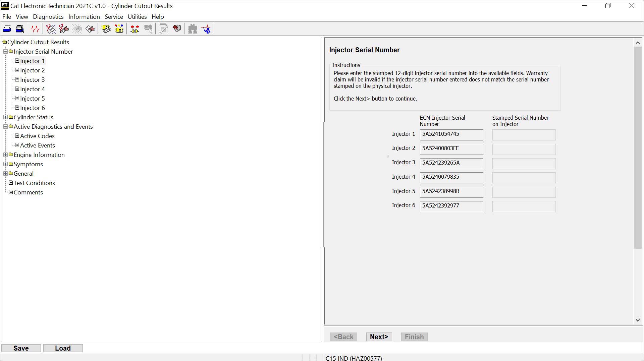The width and height of the screenshot is (644, 361).
Task: View active diagnostic codes icon
Action: 50,28
